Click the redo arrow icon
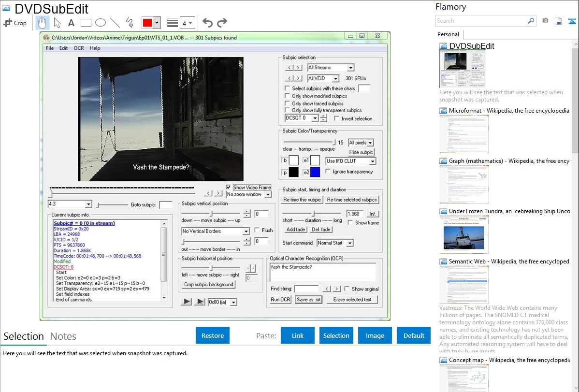 (222, 23)
